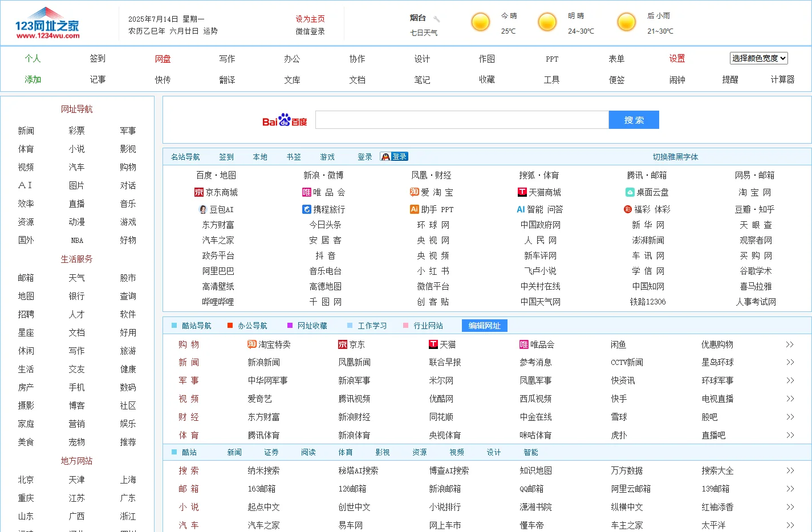Click the red 设置 menu item
Image resolution: width=812 pixels, height=532 pixels.
coord(677,58)
